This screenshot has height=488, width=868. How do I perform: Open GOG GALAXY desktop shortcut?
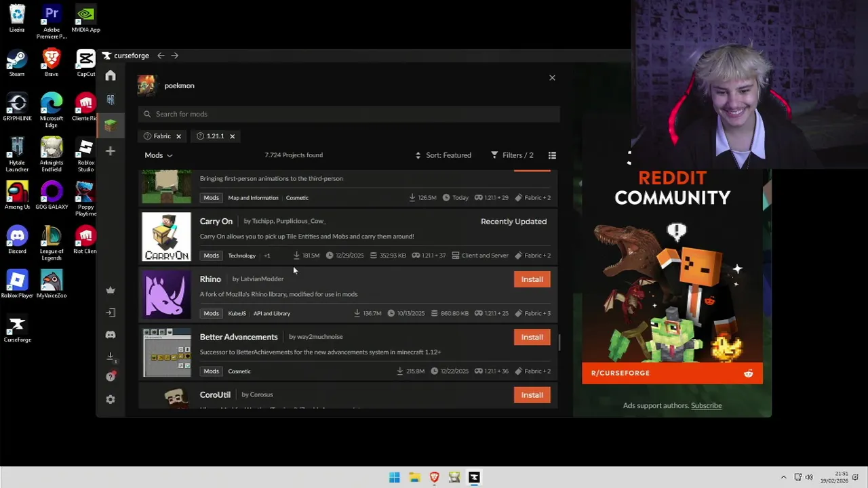pos(52,195)
